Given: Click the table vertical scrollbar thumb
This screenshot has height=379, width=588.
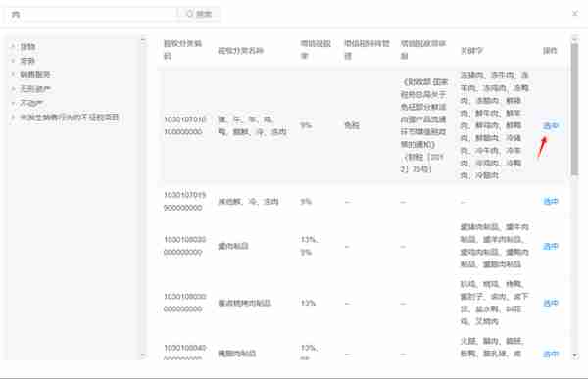Looking at the screenshot, I should (x=574, y=109).
